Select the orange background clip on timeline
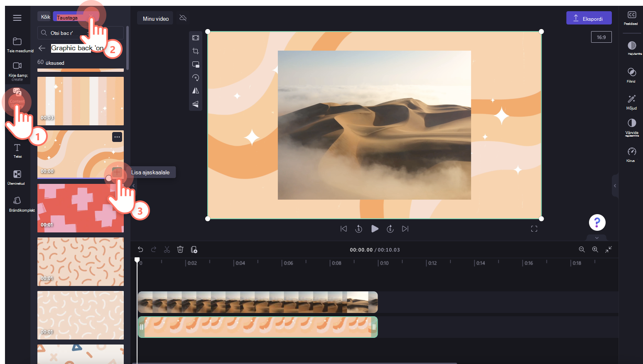The height and width of the screenshot is (364, 643). [258, 327]
